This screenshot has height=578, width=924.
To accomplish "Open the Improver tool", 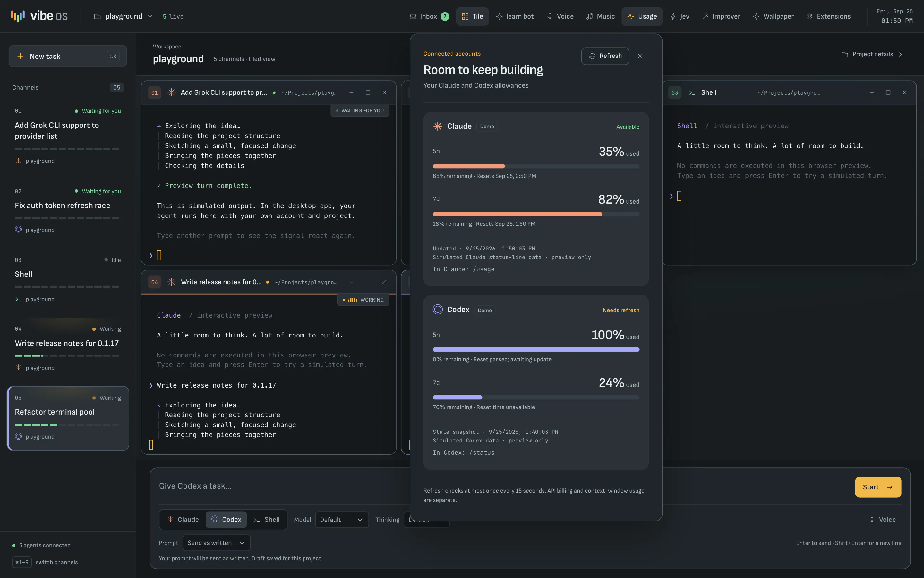I will pos(721,16).
